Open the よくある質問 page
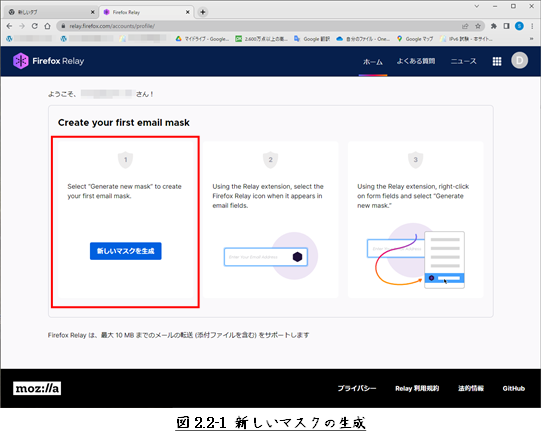Image resolution: width=542 pixels, height=440 pixels. click(416, 61)
